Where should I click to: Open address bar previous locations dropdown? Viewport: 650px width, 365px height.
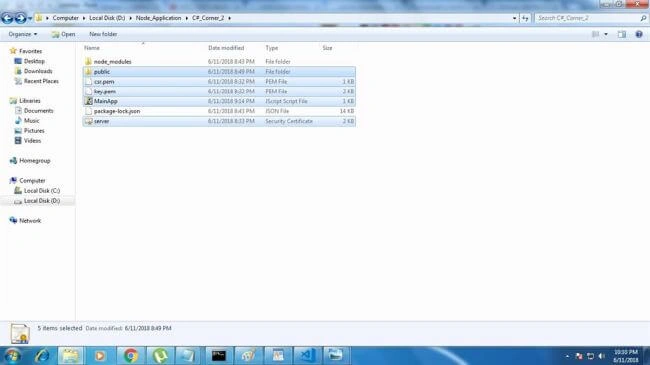(x=514, y=18)
